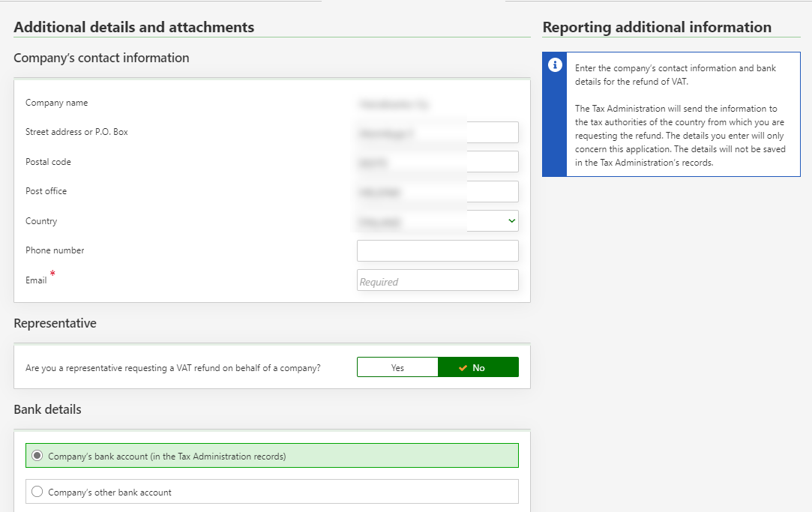Choose the Company's other bank account option
The width and height of the screenshot is (812, 512).
pyautogui.click(x=37, y=493)
